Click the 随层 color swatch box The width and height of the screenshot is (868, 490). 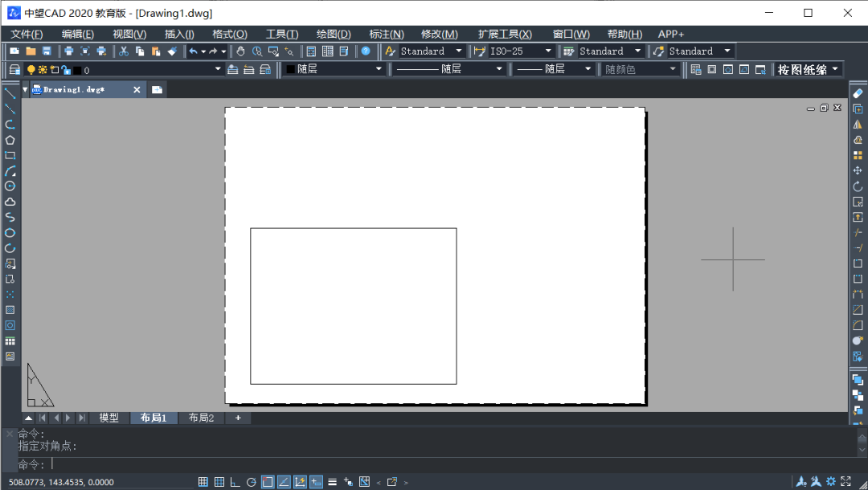click(x=290, y=69)
